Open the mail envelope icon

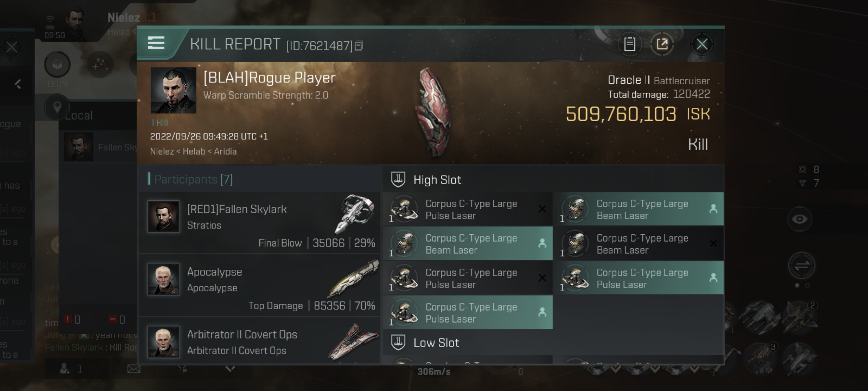(x=134, y=369)
